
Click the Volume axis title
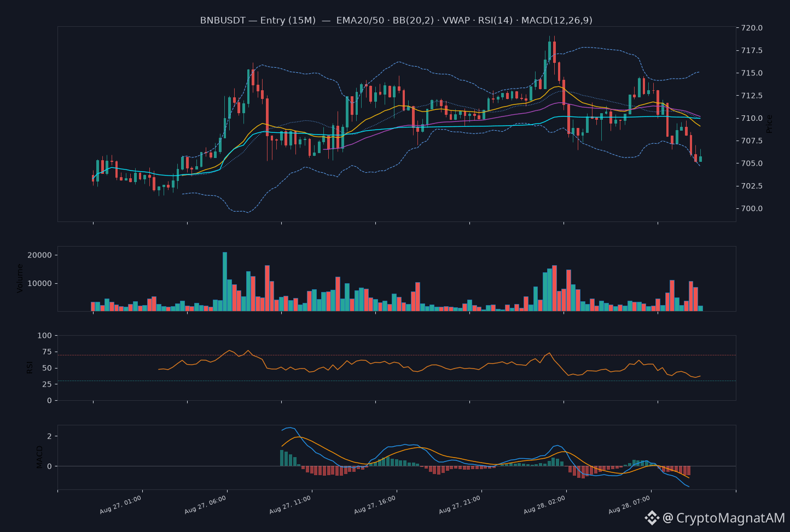[x=20, y=278]
